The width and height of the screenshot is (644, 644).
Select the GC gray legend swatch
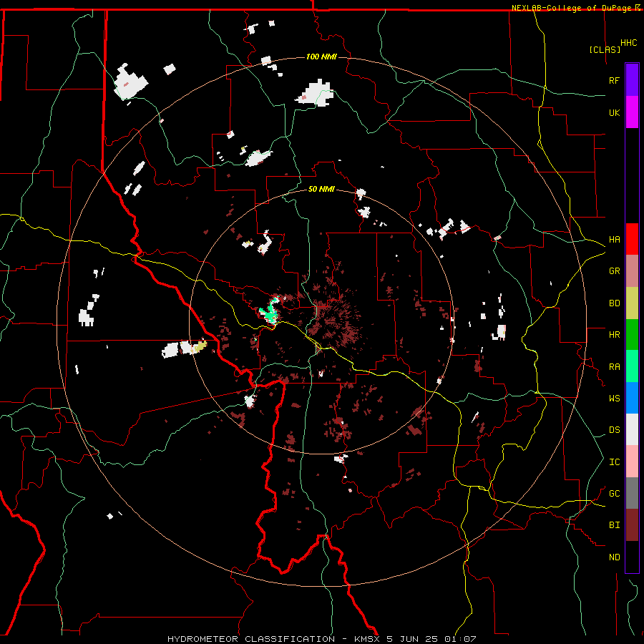[632, 493]
